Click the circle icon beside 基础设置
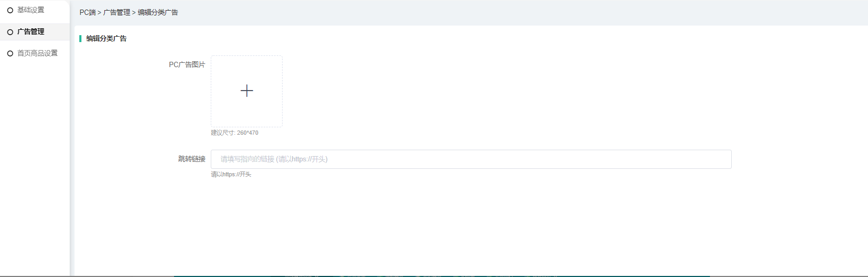This screenshot has width=868, height=277. tap(10, 10)
